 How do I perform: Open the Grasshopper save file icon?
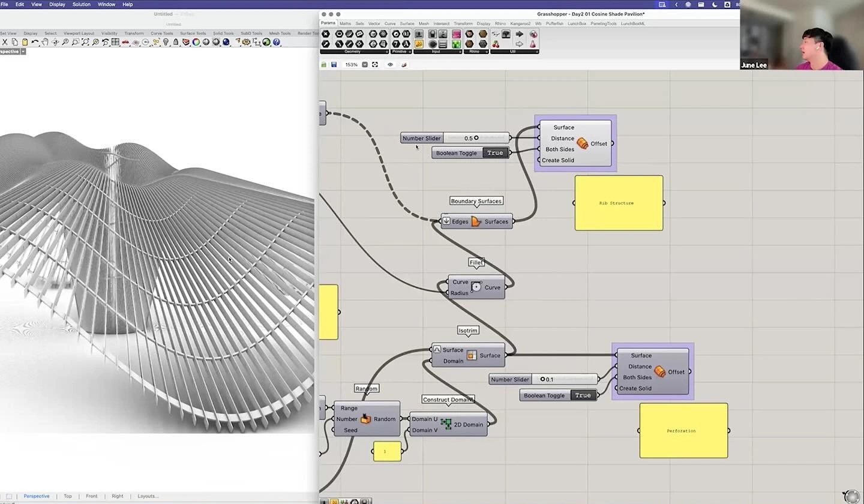tap(334, 64)
